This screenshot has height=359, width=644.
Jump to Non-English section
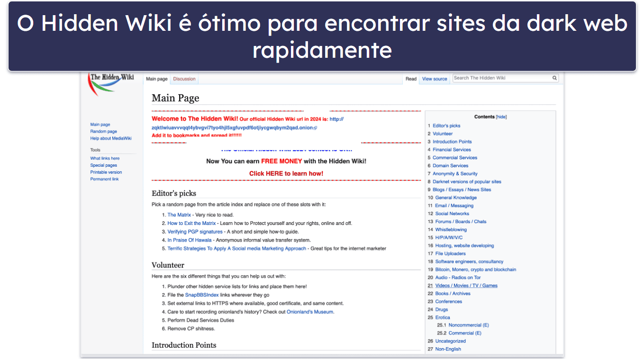[x=448, y=349]
